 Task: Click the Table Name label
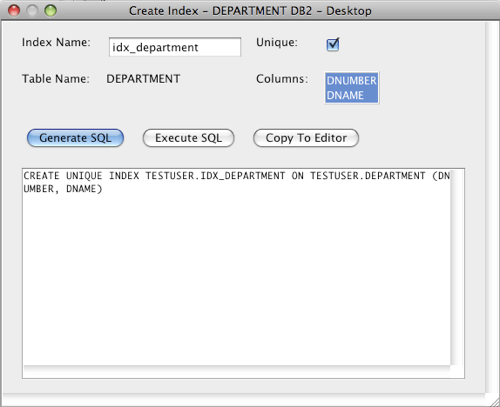point(56,79)
